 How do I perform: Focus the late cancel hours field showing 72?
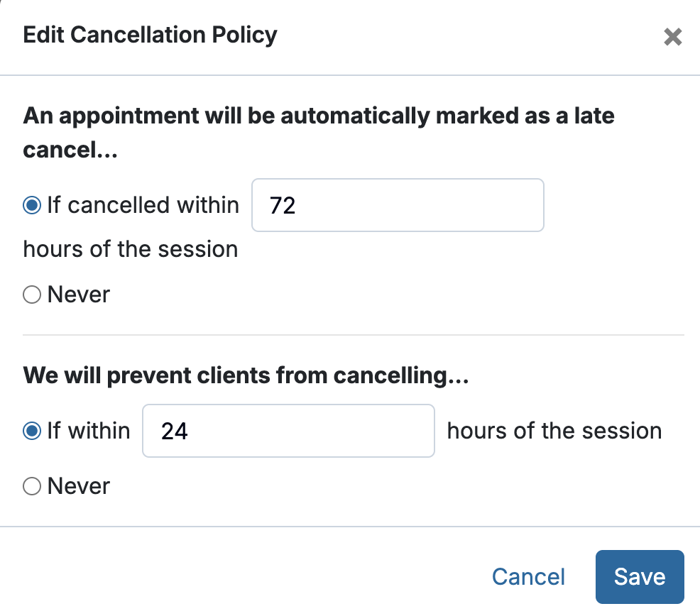point(398,206)
